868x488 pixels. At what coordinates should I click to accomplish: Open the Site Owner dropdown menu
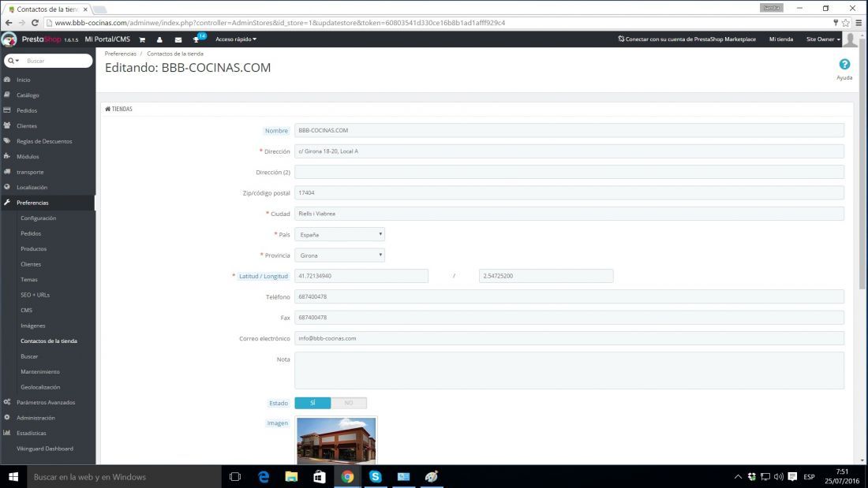(823, 39)
